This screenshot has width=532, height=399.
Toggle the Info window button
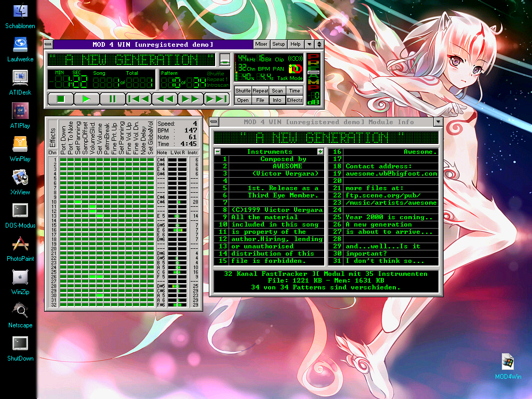click(x=277, y=100)
